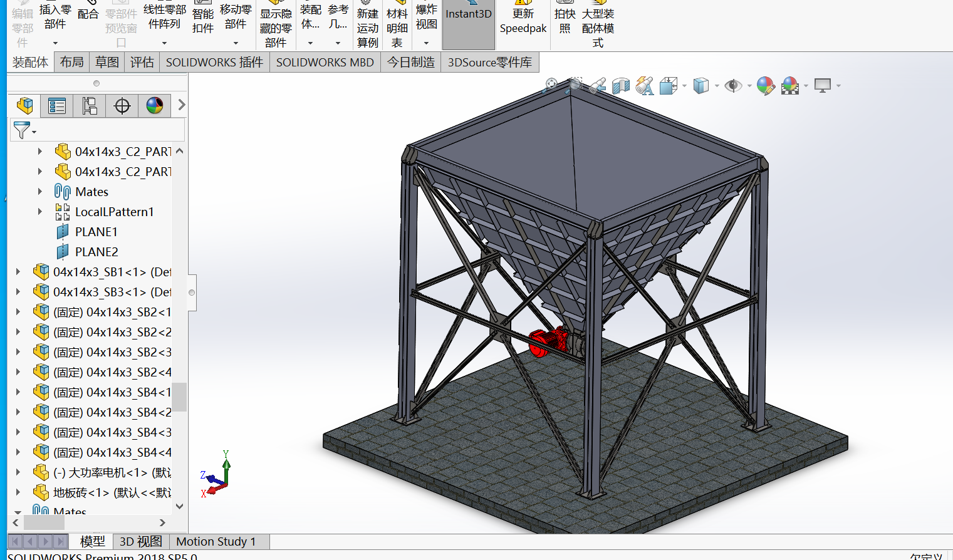Open 爆炸视图 dropdown arrow
The height and width of the screenshot is (560, 953).
(x=426, y=43)
